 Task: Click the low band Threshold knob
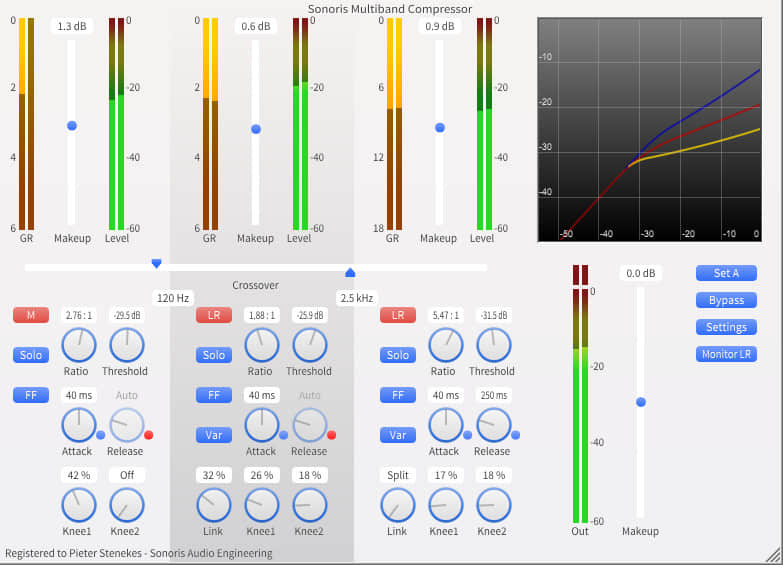[x=126, y=346]
